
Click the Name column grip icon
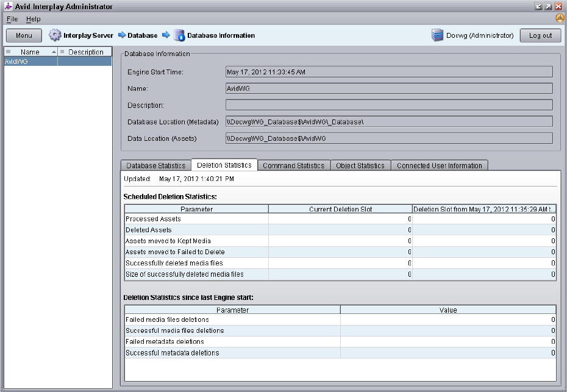(x=8, y=52)
